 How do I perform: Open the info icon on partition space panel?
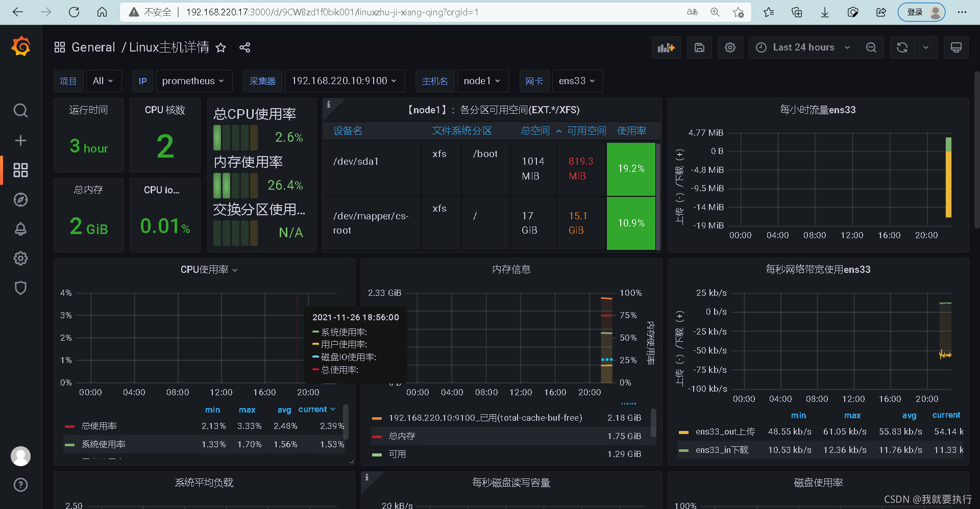329,105
